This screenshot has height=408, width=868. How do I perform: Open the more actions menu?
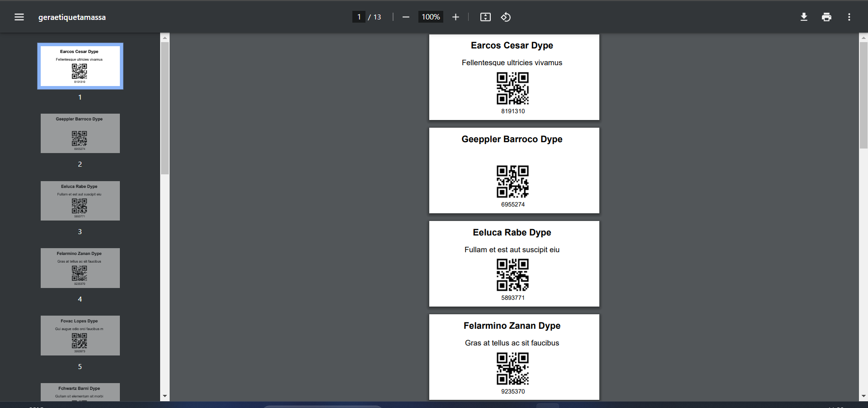pyautogui.click(x=849, y=17)
